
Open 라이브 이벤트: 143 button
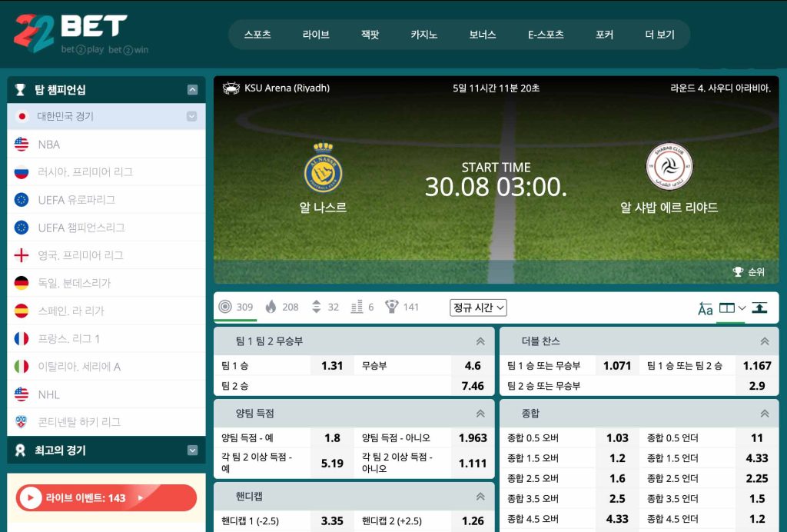(106, 498)
